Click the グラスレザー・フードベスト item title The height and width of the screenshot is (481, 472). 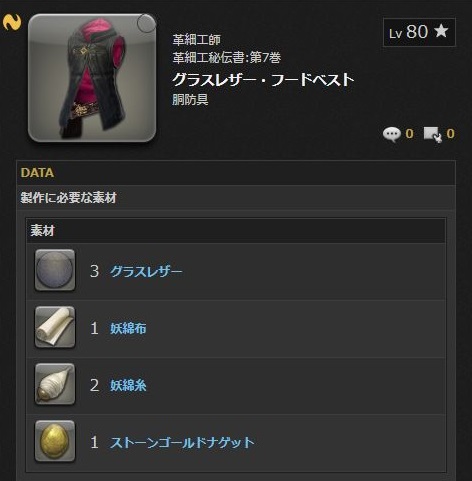(x=263, y=80)
